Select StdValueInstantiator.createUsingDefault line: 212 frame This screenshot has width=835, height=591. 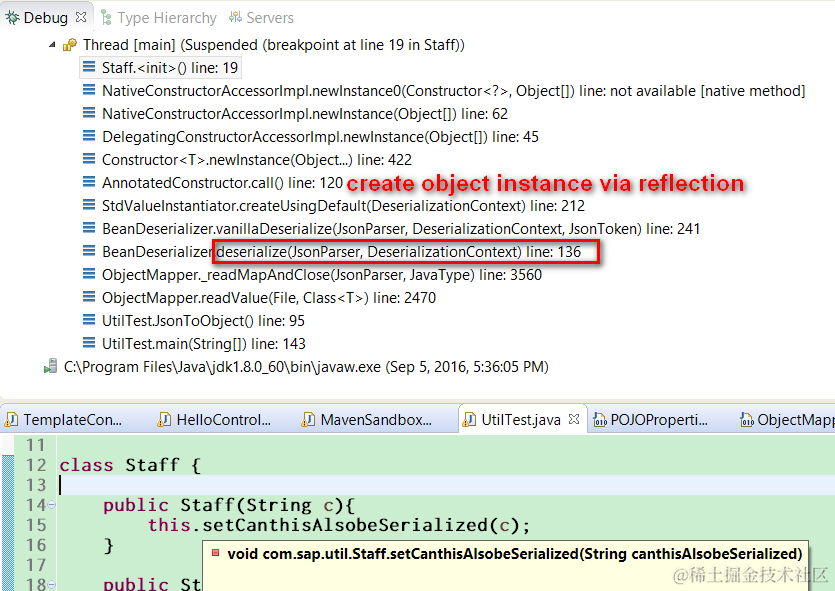343,205
